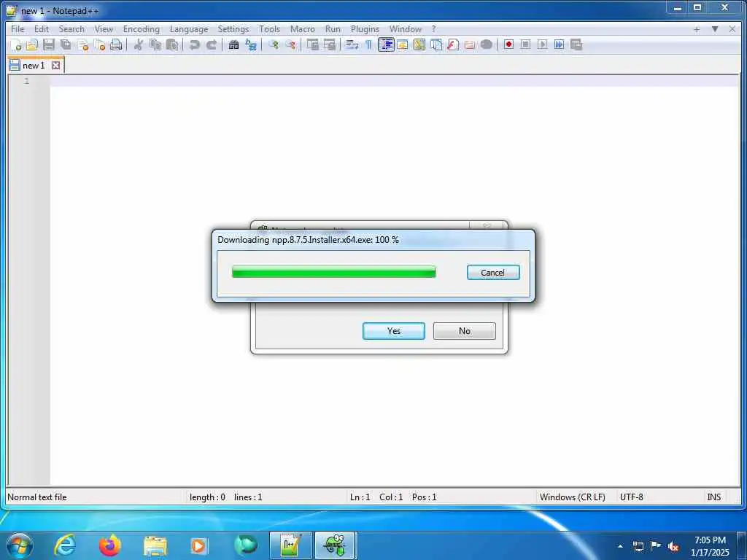Screen dimensions: 747x560
Task: Open the Document List icon
Action: click(436, 44)
